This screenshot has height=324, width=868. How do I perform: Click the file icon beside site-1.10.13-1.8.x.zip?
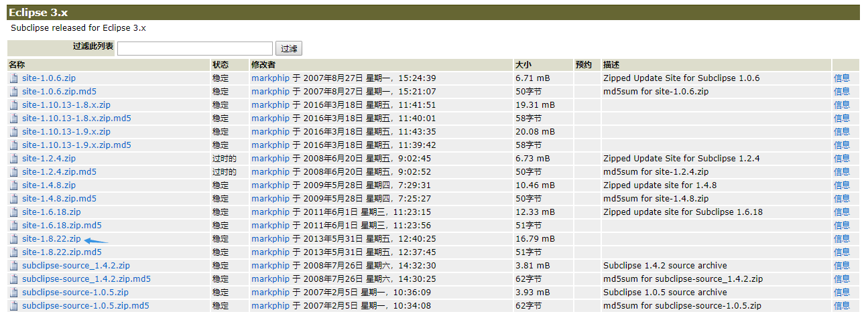tap(13, 105)
